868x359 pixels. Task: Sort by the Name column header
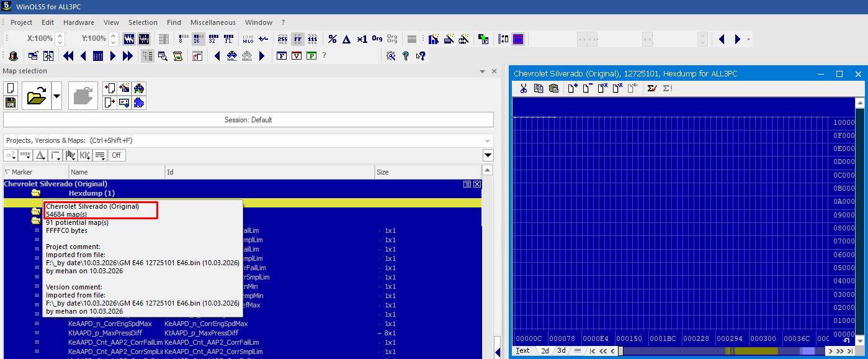pyautogui.click(x=117, y=172)
